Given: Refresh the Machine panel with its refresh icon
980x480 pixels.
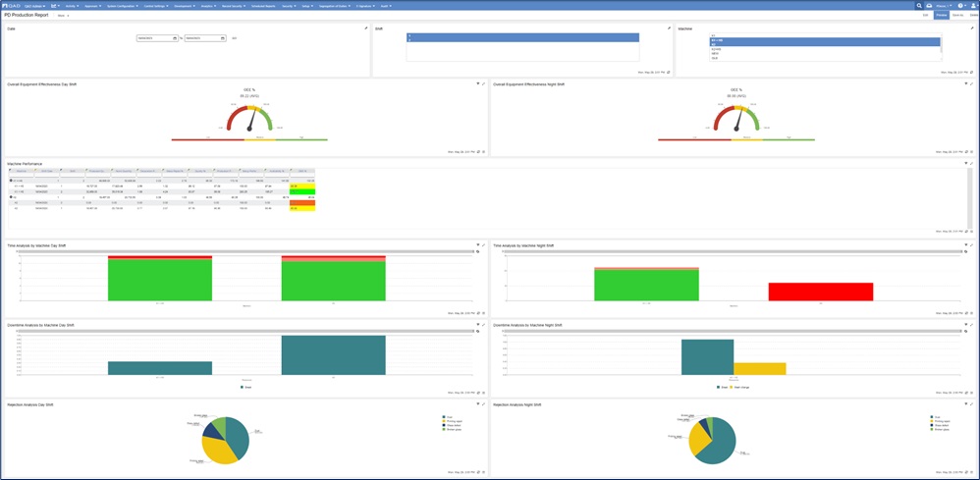Looking at the screenshot, I should [x=972, y=73].
